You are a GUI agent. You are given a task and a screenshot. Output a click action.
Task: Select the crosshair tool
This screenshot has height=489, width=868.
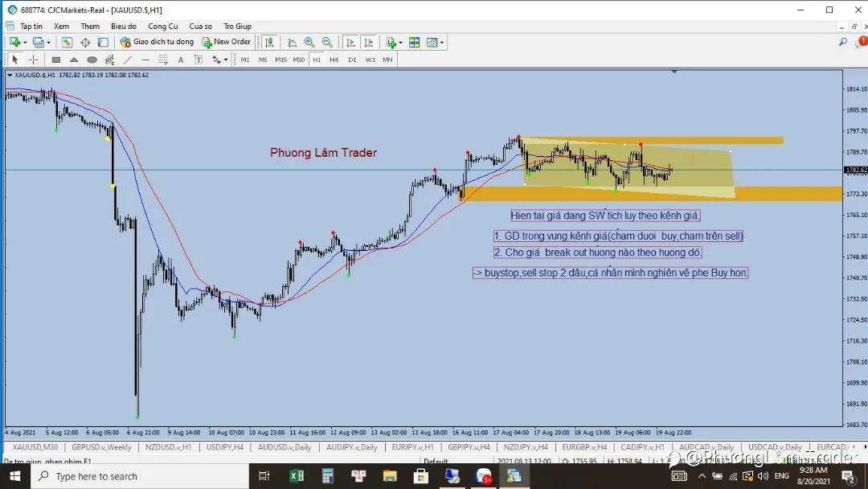coord(33,60)
